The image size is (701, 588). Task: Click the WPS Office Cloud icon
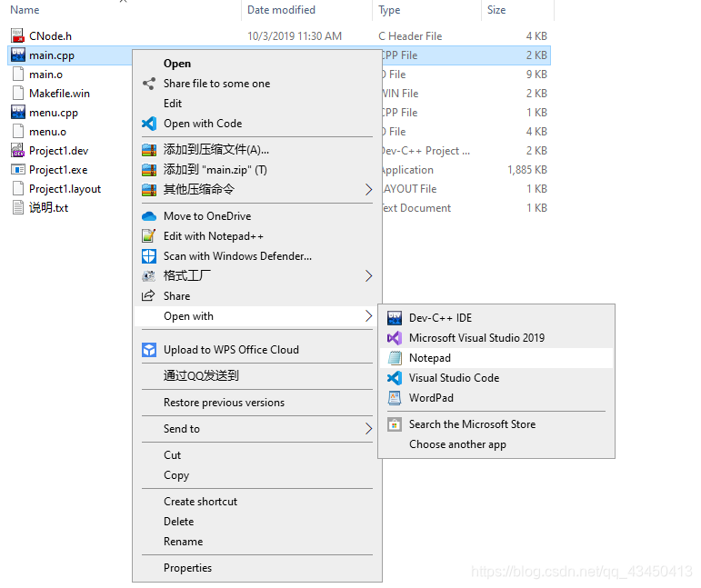point(149,350)
